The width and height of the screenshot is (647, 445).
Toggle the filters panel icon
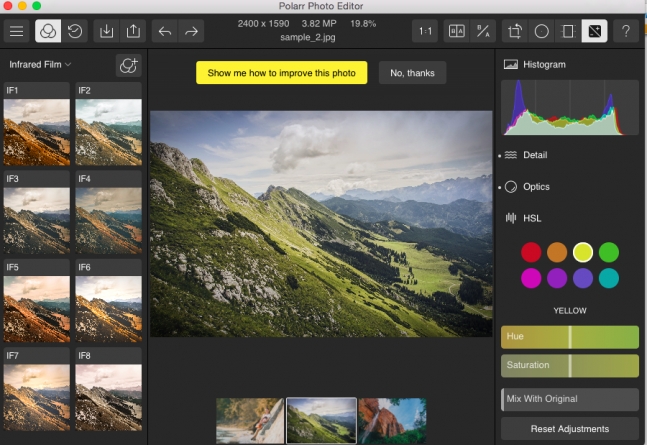pyautogui.click(x=48, y=31)
